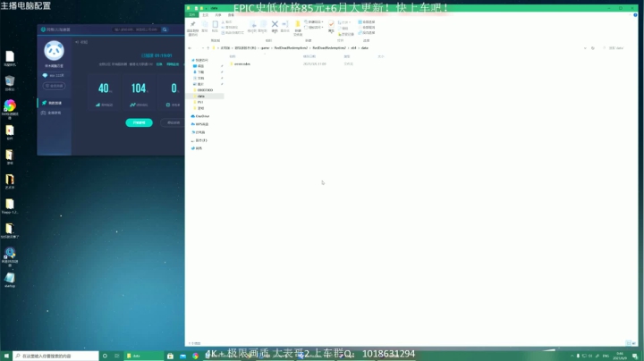This screenshot has height=361, width=644.
Task: Select the all-games sidebar item in accelerator
Action: click(54, 113)
